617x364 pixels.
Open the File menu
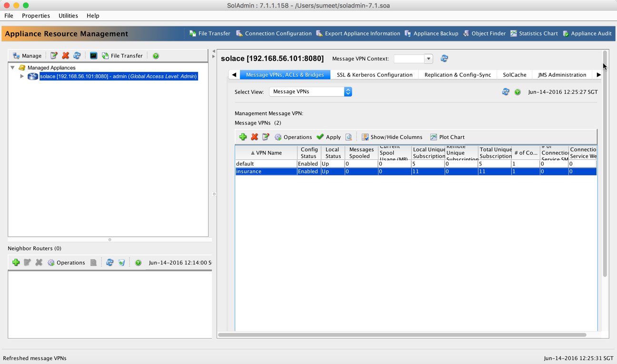[x=9, y=16]
